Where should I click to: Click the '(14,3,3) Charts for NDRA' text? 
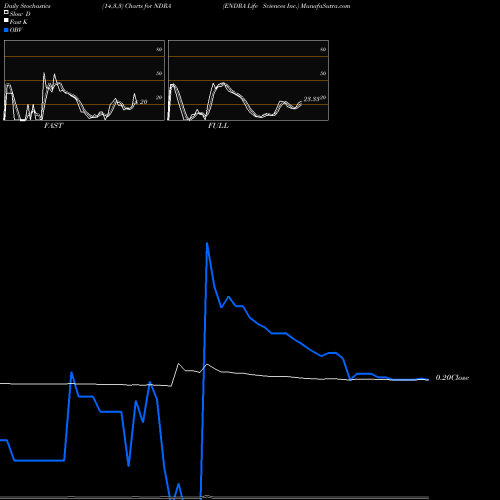tap(137, 6)
